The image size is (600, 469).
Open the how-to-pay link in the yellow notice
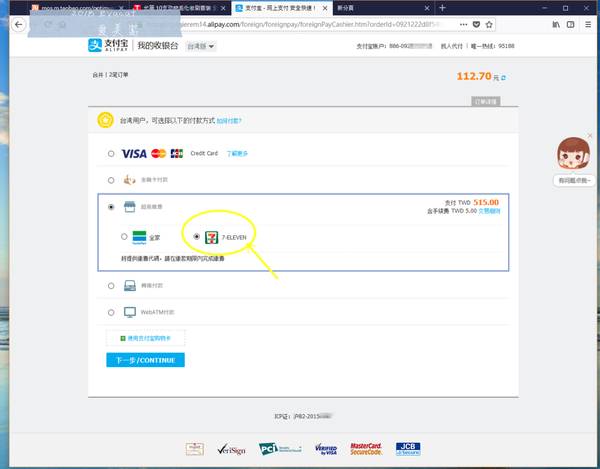pos(229,121)
